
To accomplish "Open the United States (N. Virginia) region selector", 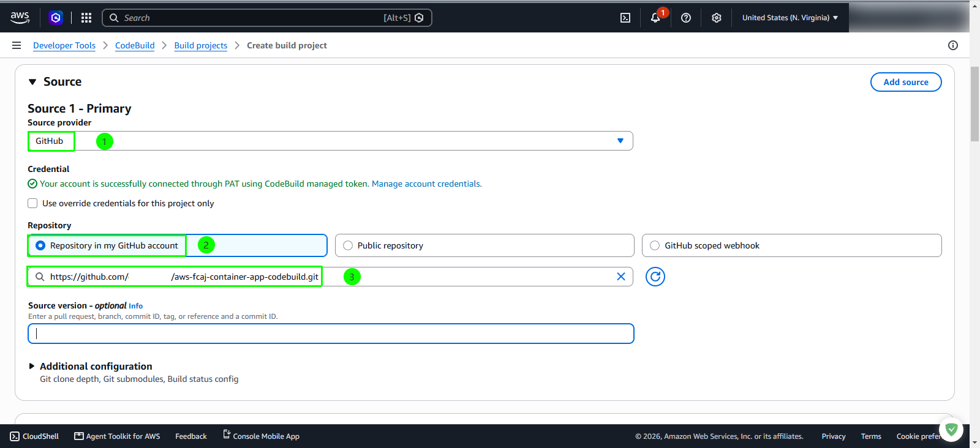I will (x=790, y=18).
